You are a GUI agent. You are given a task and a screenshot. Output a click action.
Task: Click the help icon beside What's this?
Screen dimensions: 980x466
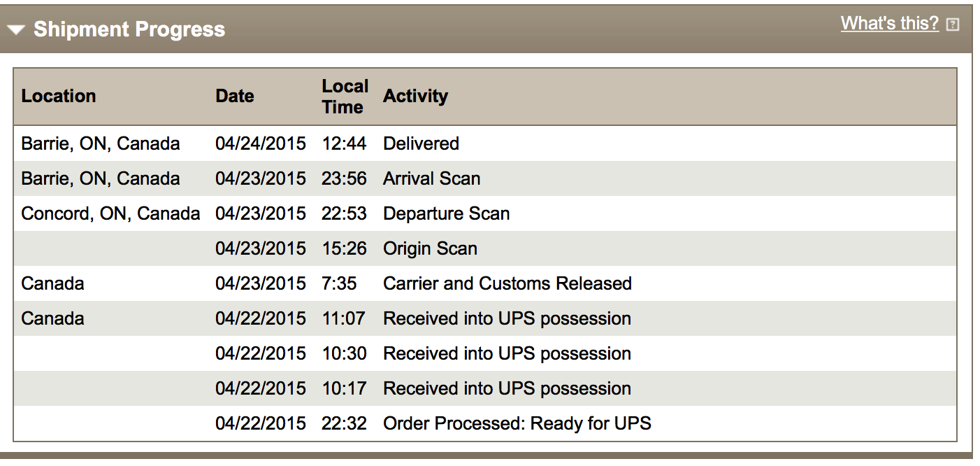(x=952, y=24)
